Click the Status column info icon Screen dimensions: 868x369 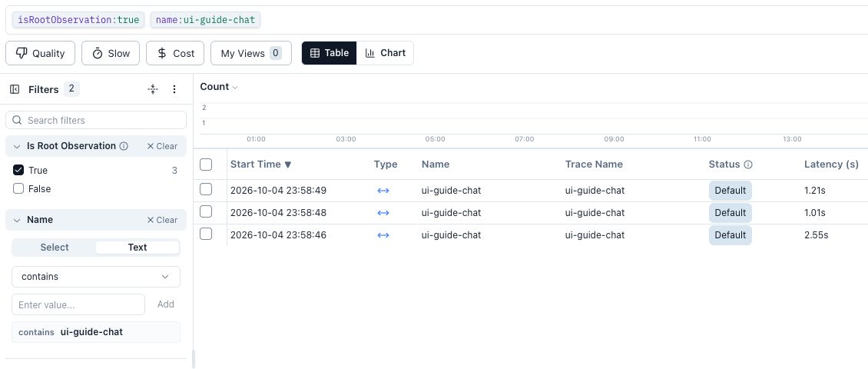[748, 165]
